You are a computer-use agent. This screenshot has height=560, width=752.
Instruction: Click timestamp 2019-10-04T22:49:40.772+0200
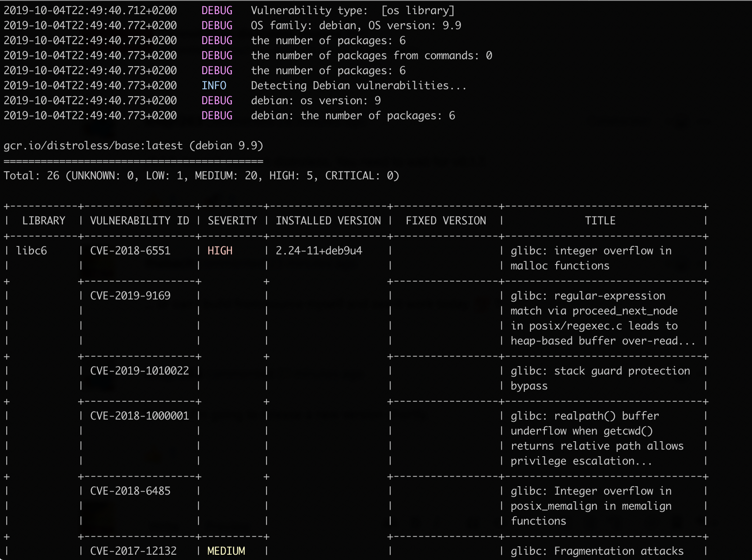click(x=90, y=26)
